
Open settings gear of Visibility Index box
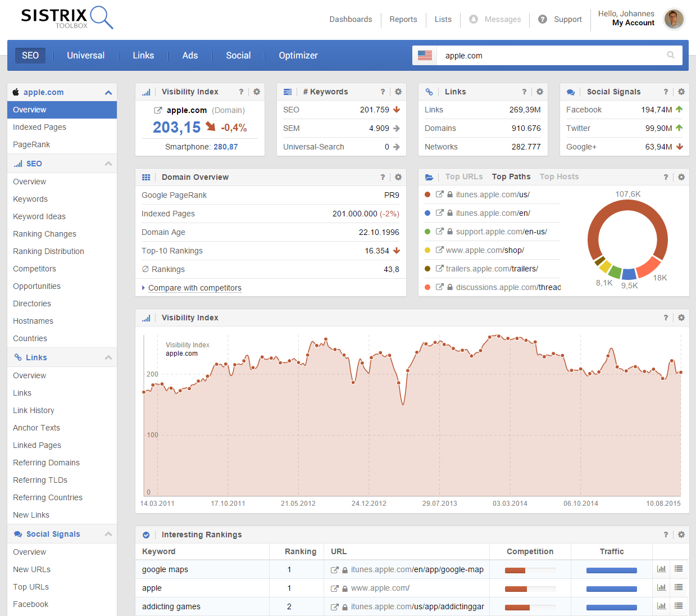click(257, 92)
